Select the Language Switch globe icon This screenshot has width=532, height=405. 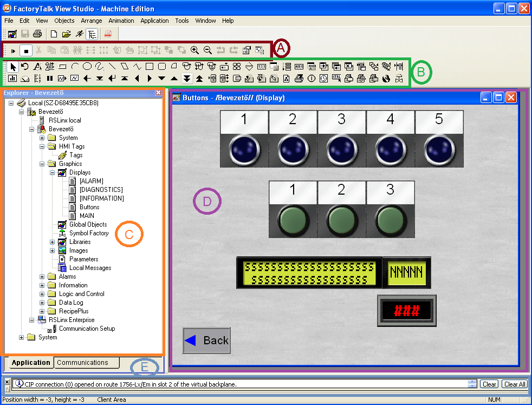point(386,79)
